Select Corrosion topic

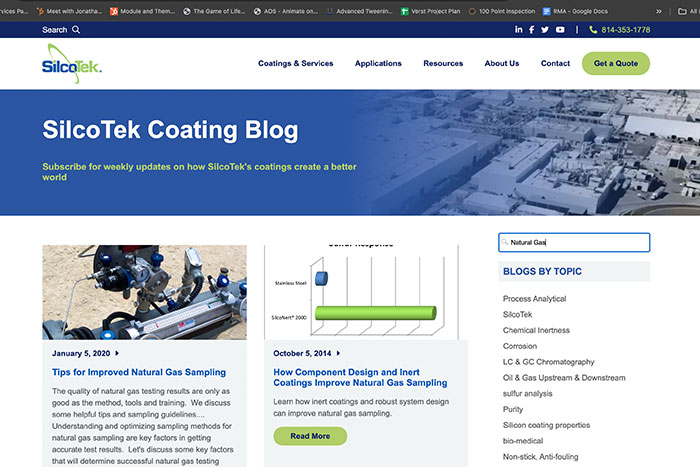pos(520,346)
